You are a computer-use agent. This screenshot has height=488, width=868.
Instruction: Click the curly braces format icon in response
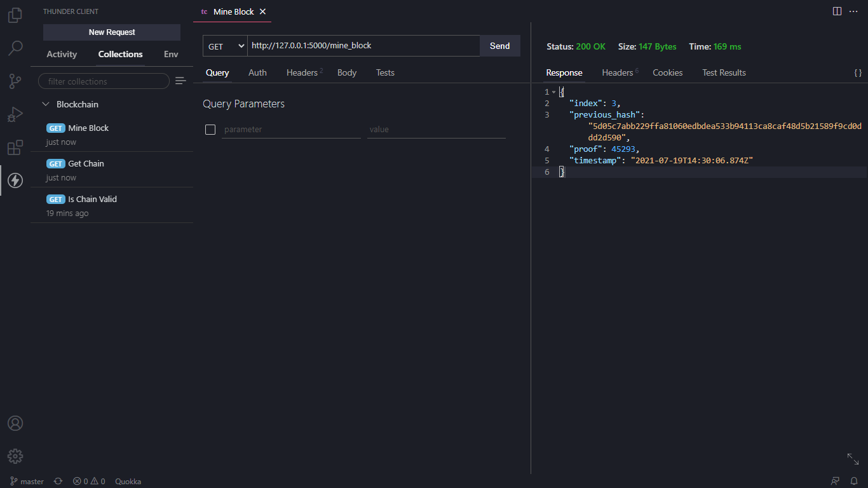pos(858,73)
